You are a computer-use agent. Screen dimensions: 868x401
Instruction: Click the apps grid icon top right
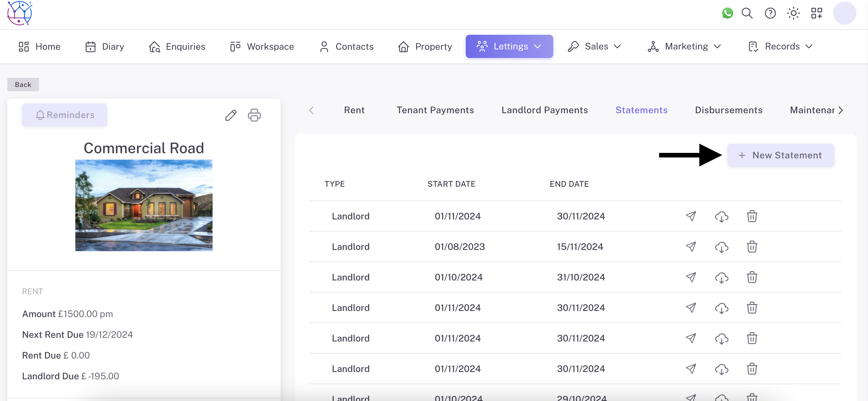click(x=816, y=13)
